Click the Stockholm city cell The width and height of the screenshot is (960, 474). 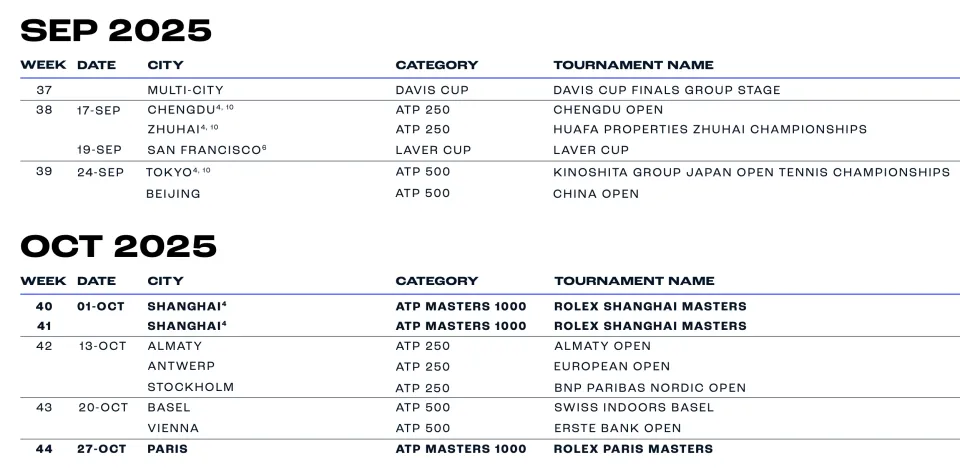[191, 387]
